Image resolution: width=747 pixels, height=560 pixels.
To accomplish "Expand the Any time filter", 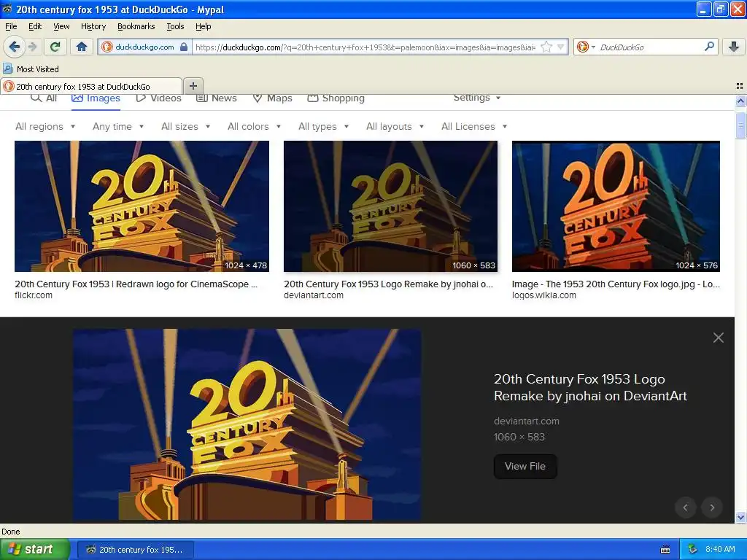I will pos(118,126).
